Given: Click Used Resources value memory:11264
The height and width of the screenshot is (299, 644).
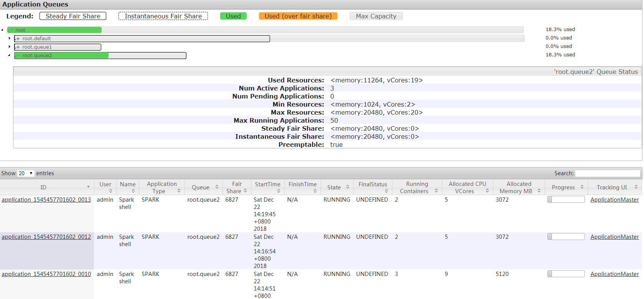Looking at the screenshot, I should pyautogui.click(x=376, y=80).
